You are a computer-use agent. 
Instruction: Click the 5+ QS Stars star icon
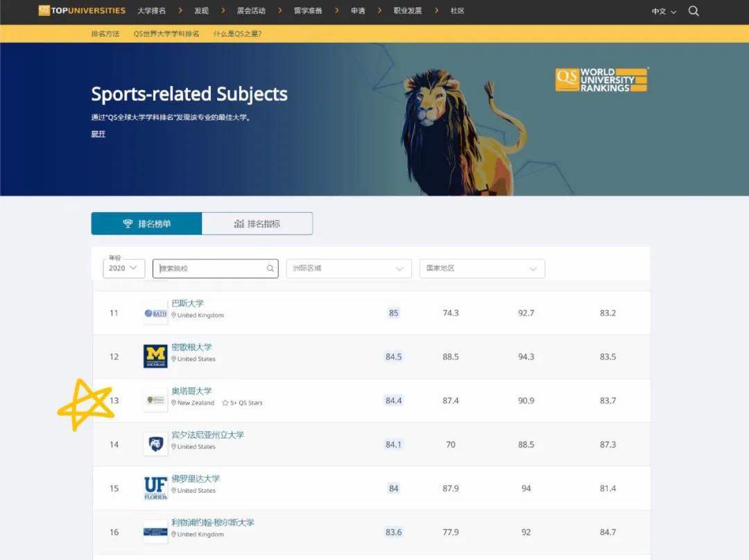[225, 403]
